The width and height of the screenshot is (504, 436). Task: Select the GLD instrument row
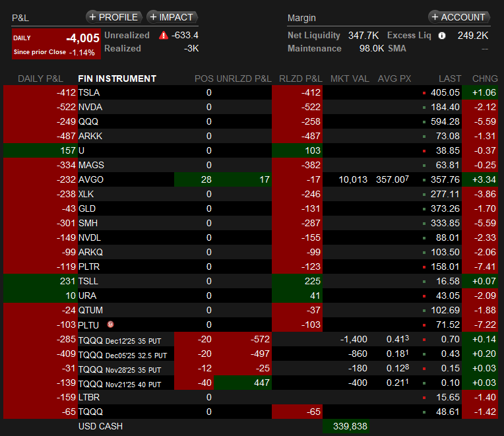[x=251, y=208]
